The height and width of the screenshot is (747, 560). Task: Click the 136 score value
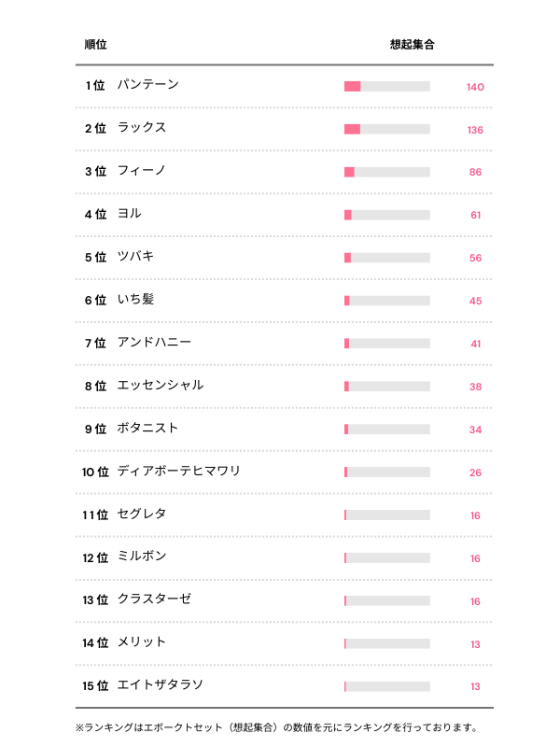click(x=475, y=130)
